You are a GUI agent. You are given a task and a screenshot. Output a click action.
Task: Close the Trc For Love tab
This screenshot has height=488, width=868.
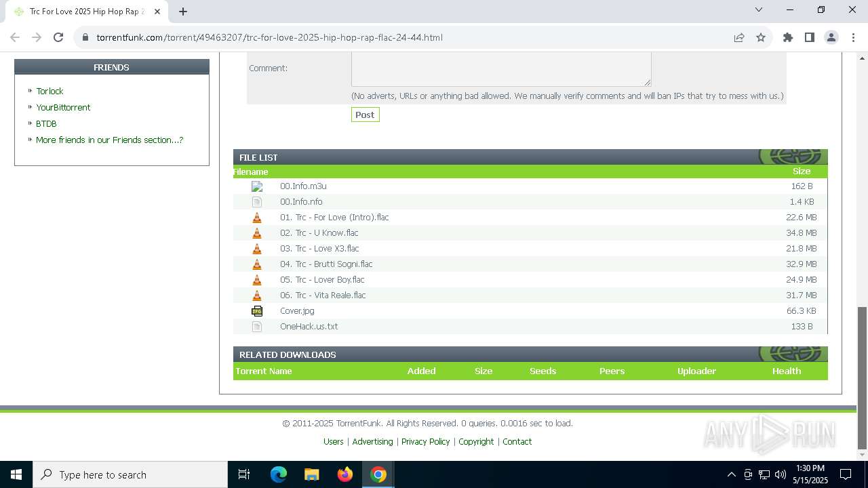coord(158,12)
